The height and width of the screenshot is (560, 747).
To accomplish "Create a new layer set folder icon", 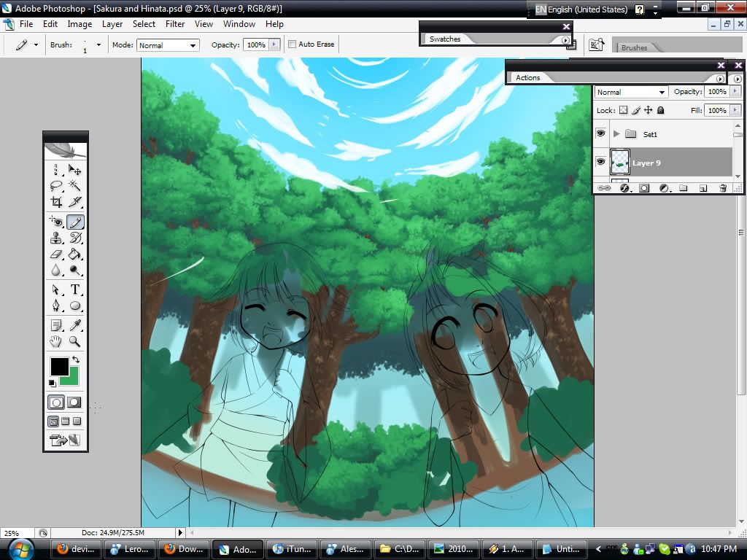I will click(683, 188).
